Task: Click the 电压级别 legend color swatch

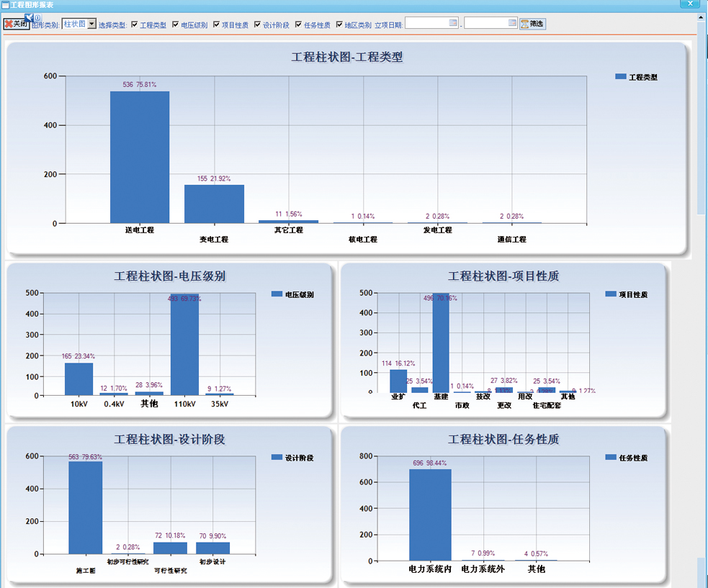Action: (277, 294)
